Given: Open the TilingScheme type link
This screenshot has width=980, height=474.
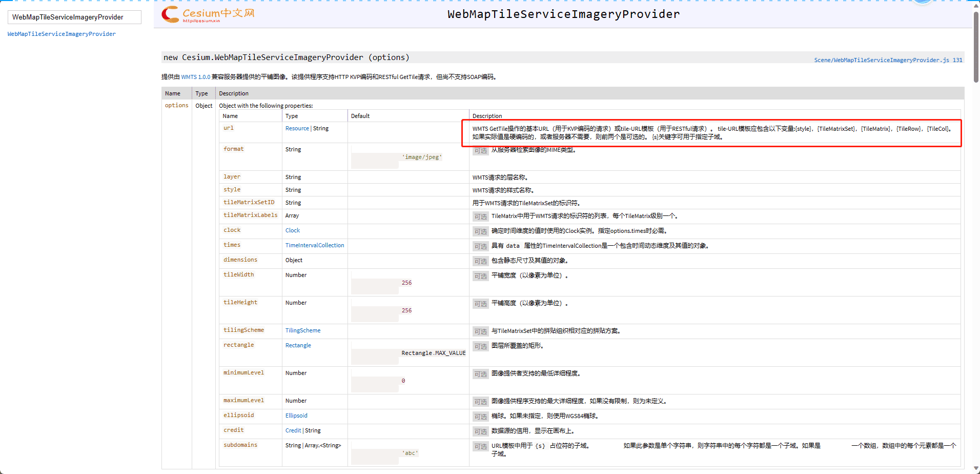Looking at the screenshot, I should pyautogui.click(x=303, y=330).
